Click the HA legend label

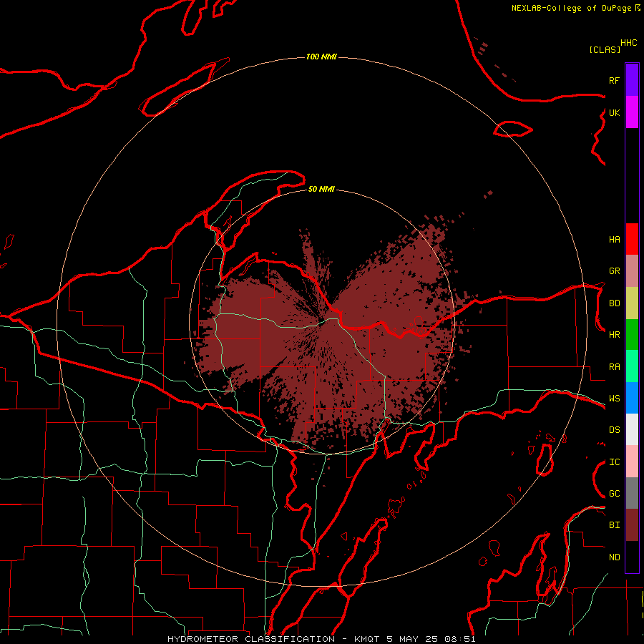tap(615, 240)
